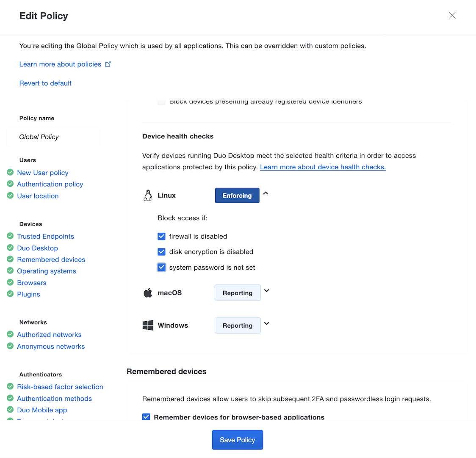This screenshot has height=458, width=476.
Task: Click the macOS apple icon
Action: 148,293
